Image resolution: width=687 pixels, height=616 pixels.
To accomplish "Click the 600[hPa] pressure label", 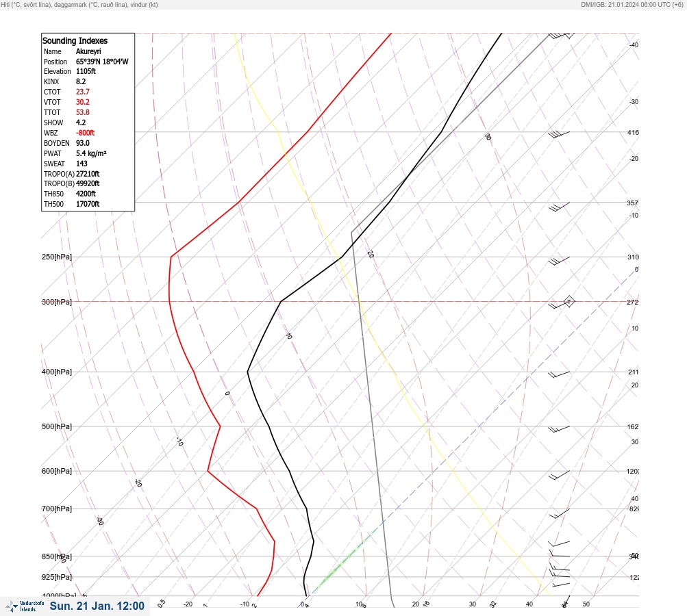I will 57,471.
